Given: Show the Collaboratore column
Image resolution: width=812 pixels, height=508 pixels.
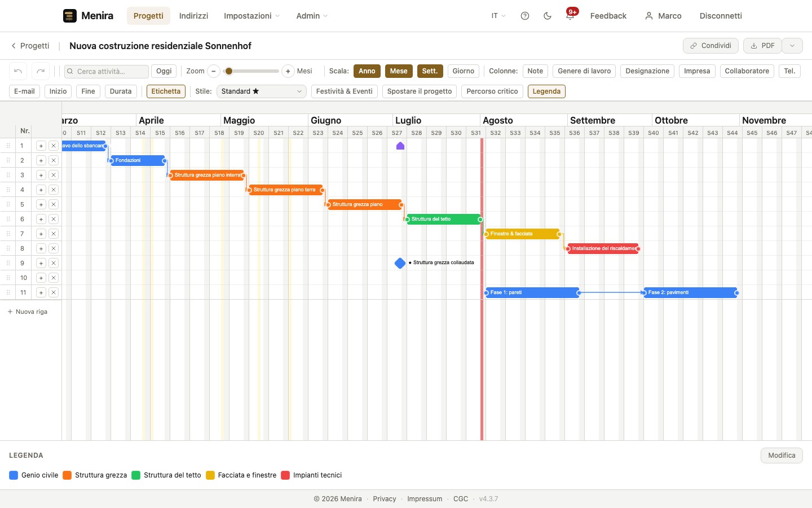Looking at the screenshot, I should point(747,71).
